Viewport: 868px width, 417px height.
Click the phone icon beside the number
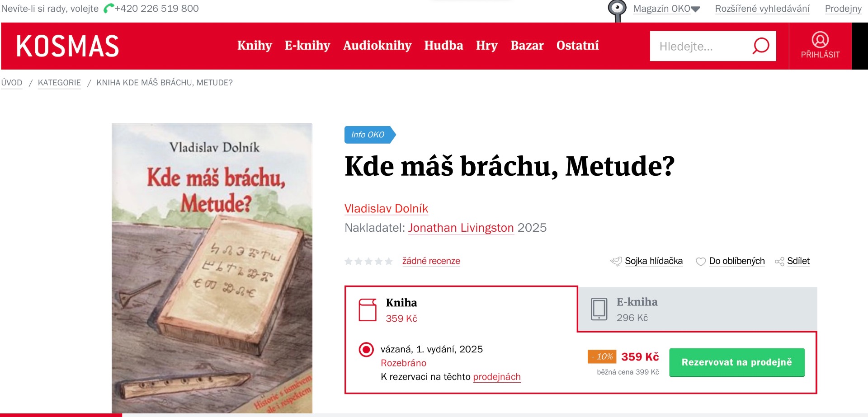tap(108, 9)
